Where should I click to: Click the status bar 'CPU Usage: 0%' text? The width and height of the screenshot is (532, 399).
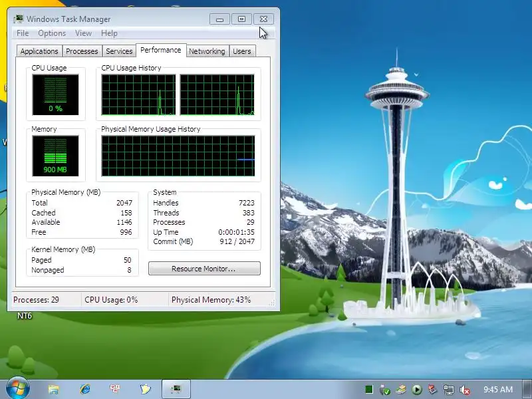(x=111, y=300)
